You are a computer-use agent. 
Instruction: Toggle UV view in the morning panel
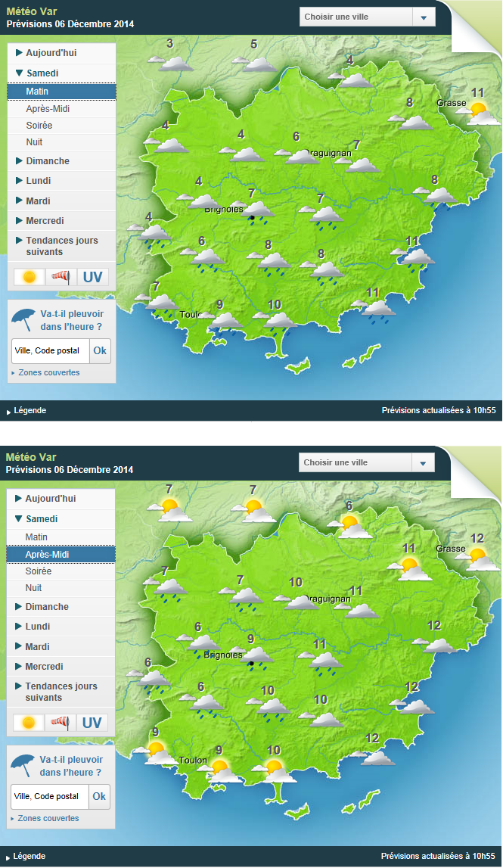click(x=92, y=277)
